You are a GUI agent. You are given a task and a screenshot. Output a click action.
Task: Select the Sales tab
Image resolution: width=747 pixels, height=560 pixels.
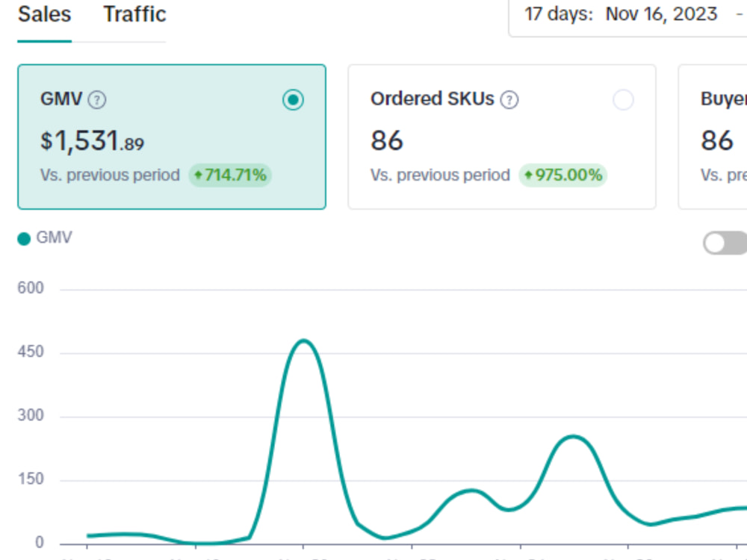point(44,14)
